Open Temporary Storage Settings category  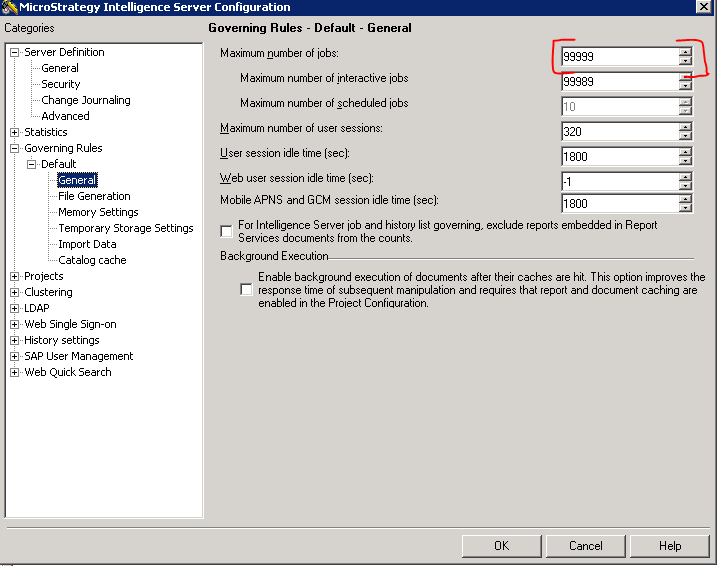[126, 229]
